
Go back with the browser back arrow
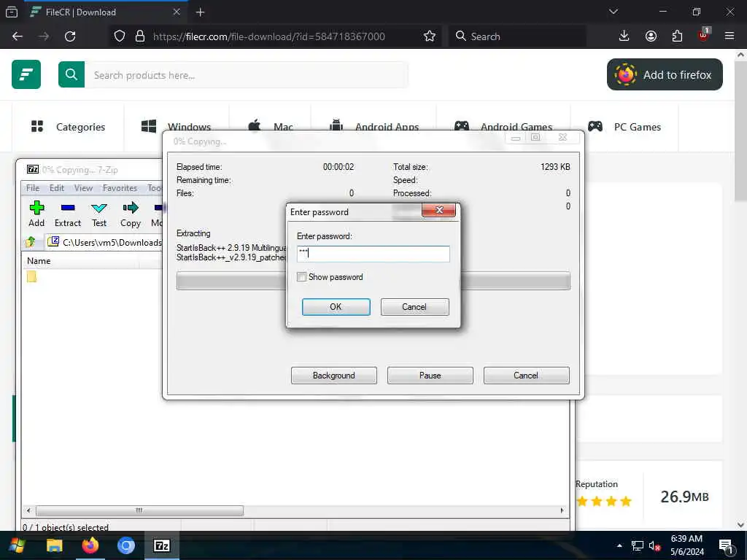18,36
